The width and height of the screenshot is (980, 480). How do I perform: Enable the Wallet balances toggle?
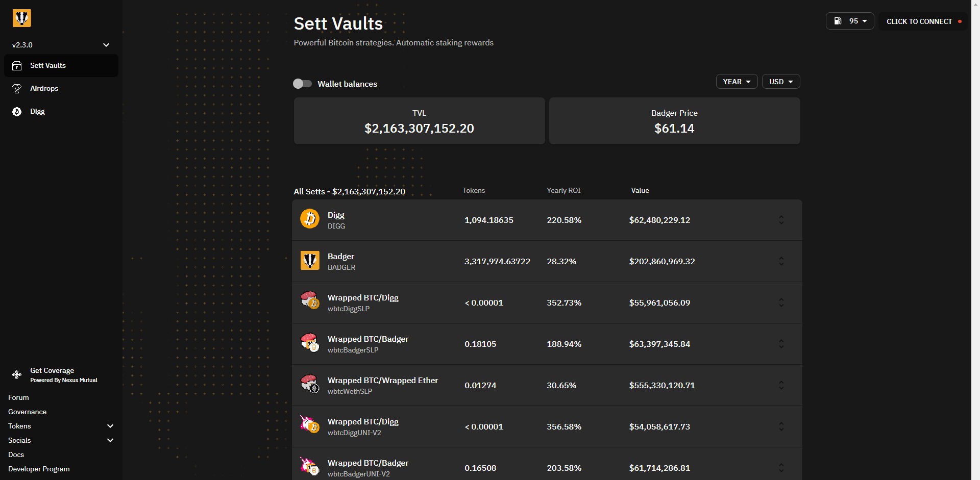(x=302, y=84)
